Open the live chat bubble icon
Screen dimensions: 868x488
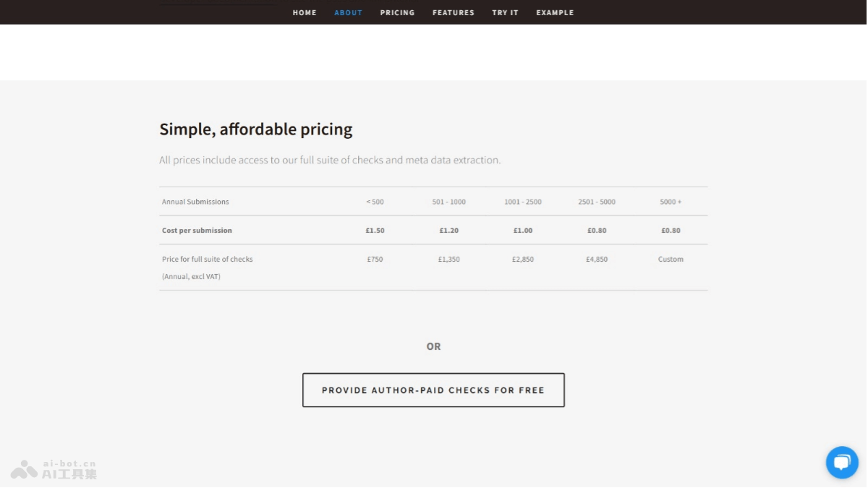842,462
